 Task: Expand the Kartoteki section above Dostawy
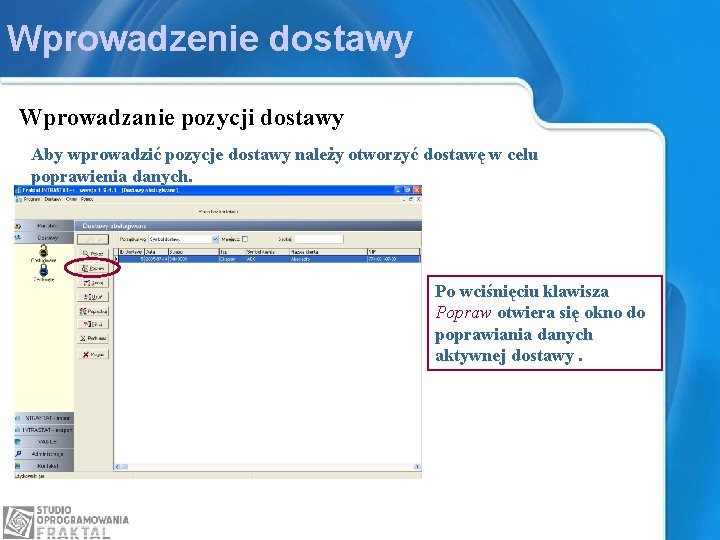[x=44, y=226]
